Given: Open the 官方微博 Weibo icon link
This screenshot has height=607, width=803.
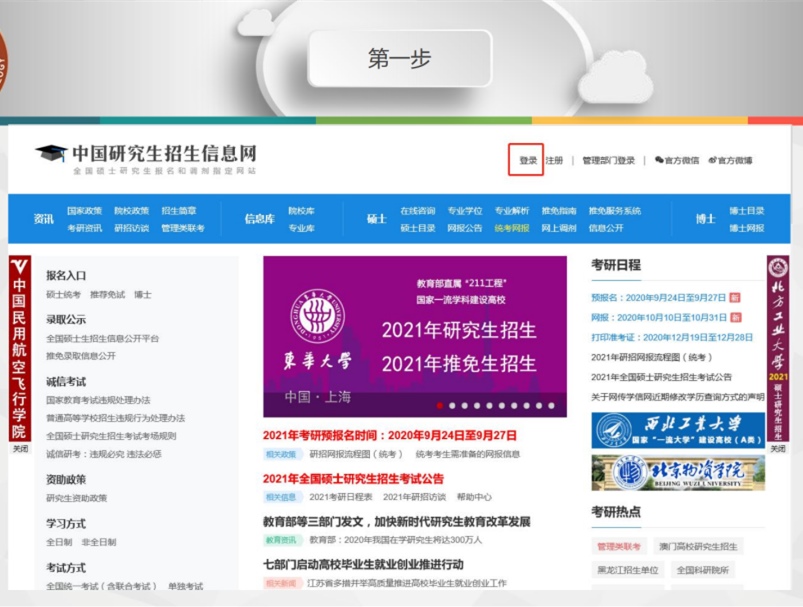Looking at the screenshot, I should (729, 160).
